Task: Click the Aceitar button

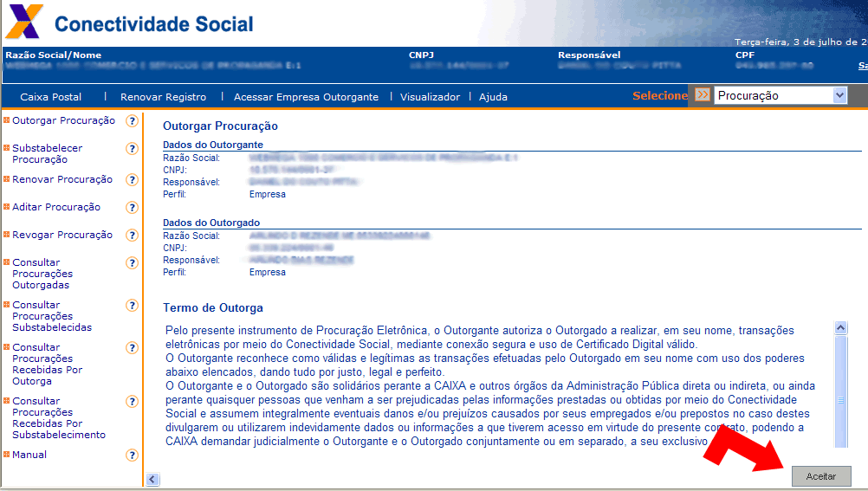Action: tap(821, 476)
